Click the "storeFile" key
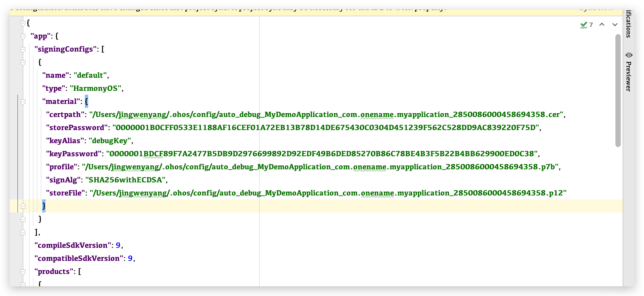Viewport: 644px width, 296px height. point(65,193)
